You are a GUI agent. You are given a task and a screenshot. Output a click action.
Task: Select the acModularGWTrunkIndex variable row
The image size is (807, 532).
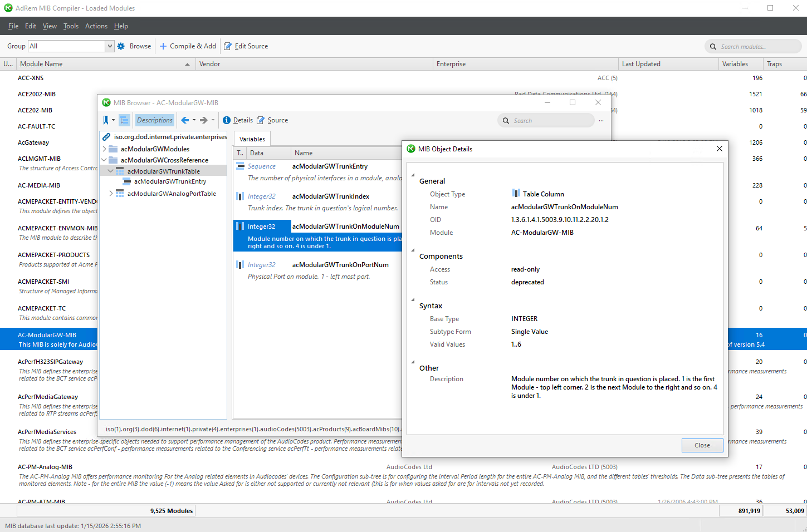[x=317, y=202]
